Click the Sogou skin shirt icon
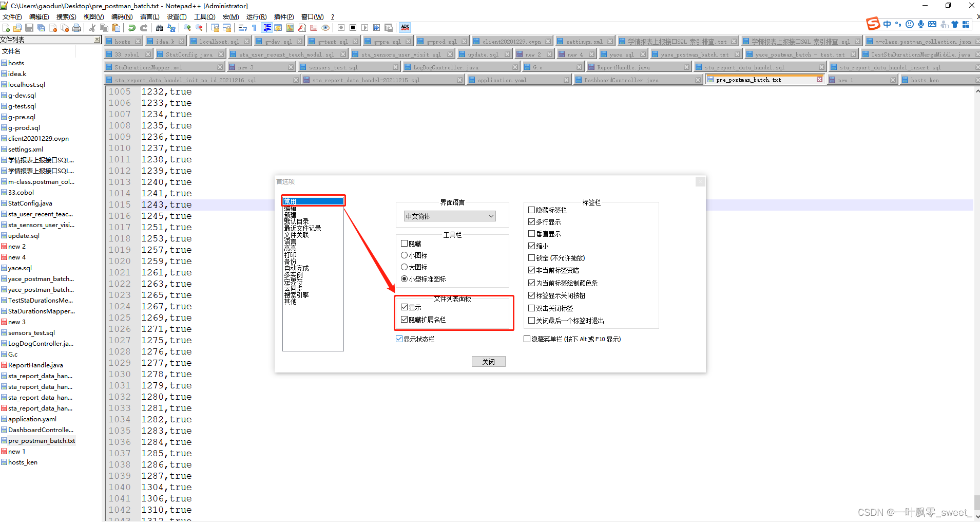This screenshot has width=980, height=522. point(955,24)
